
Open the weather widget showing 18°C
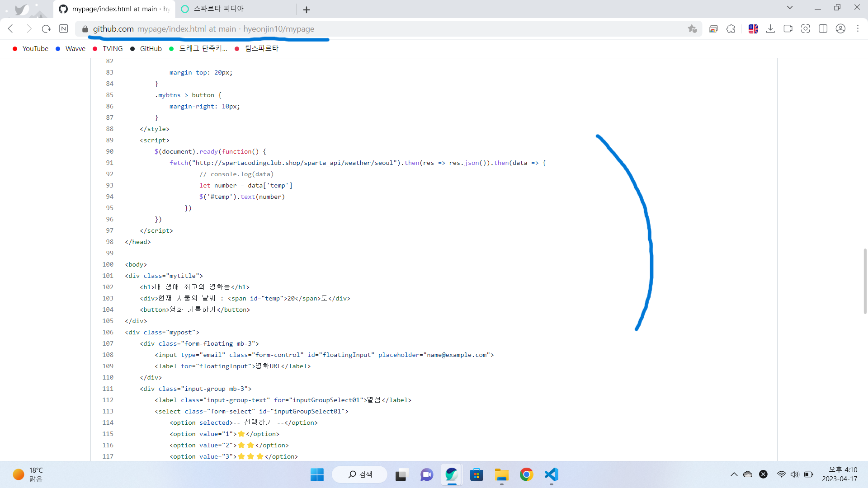coord(28,474)
